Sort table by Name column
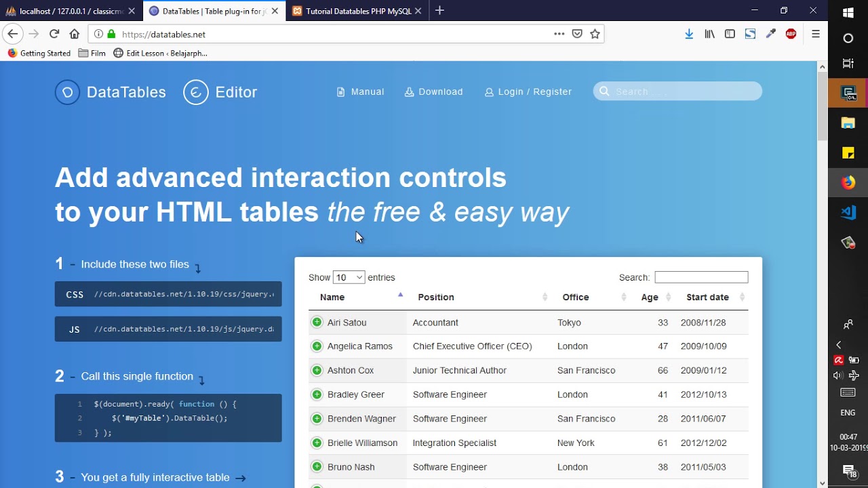The width and height of the screenshot is (868, 488). [357, 297]
